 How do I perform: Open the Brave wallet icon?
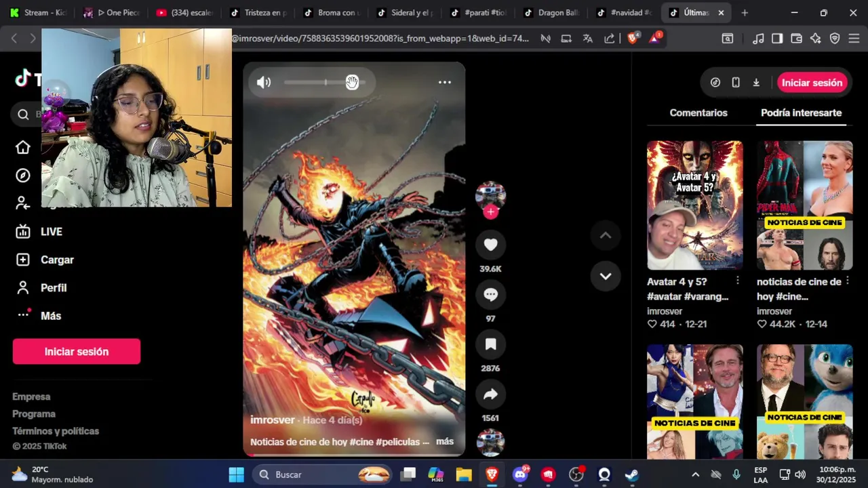point(797,39)
